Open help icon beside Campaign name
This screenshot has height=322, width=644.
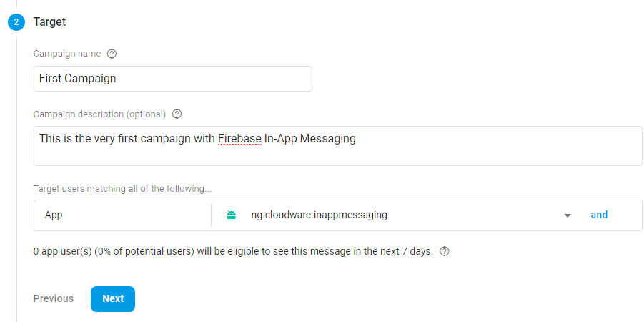tap(112, 54)
